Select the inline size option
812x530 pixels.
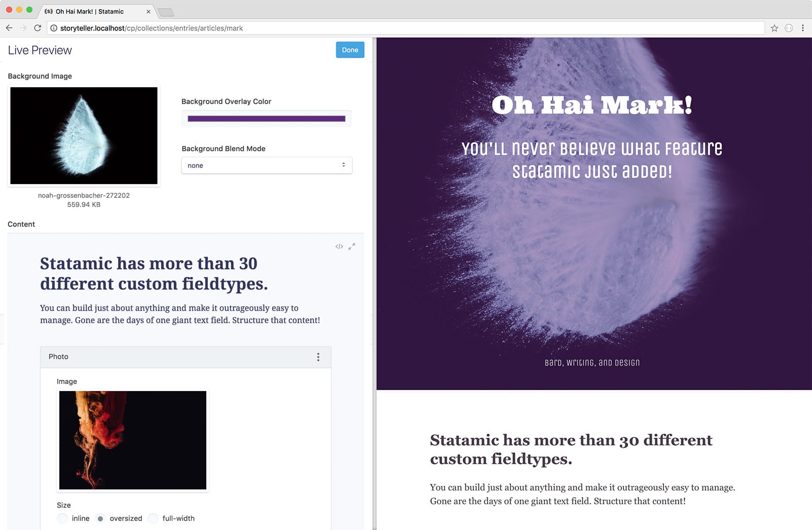pyautogui.click(x=62, y=518)
